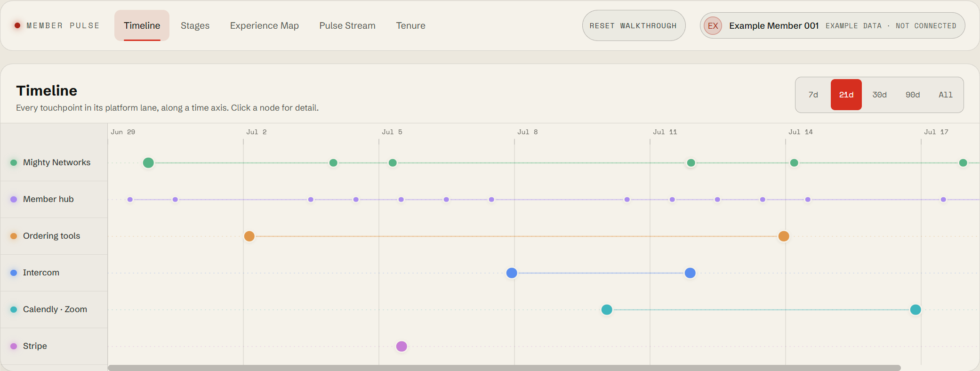Go to the Experience Map tab
The image size is (980, 371).
click(x=264, y=25)
